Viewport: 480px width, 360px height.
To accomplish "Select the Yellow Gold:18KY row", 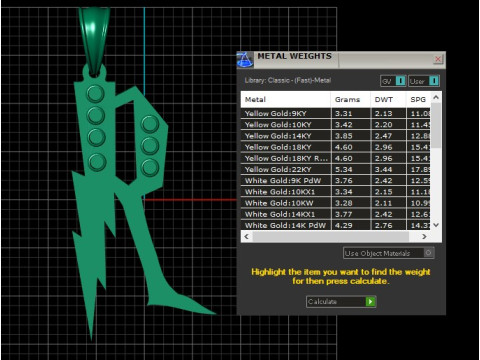I will 336,147.
